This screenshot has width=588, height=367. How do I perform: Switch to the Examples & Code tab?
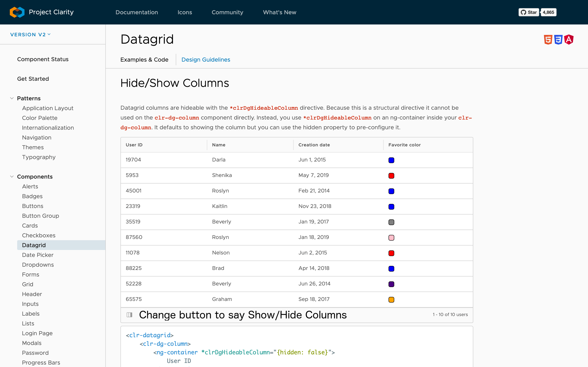[144, 60]
